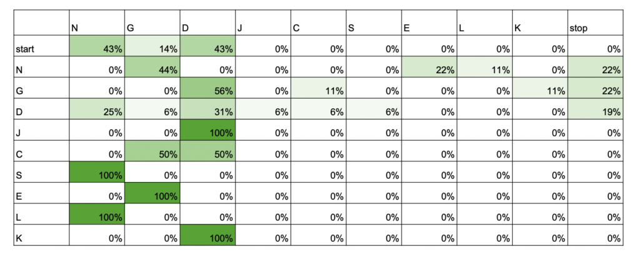Screen dimensions: 644x257
Task: Select the 100% cell in row L
Action: pos(97,217)
